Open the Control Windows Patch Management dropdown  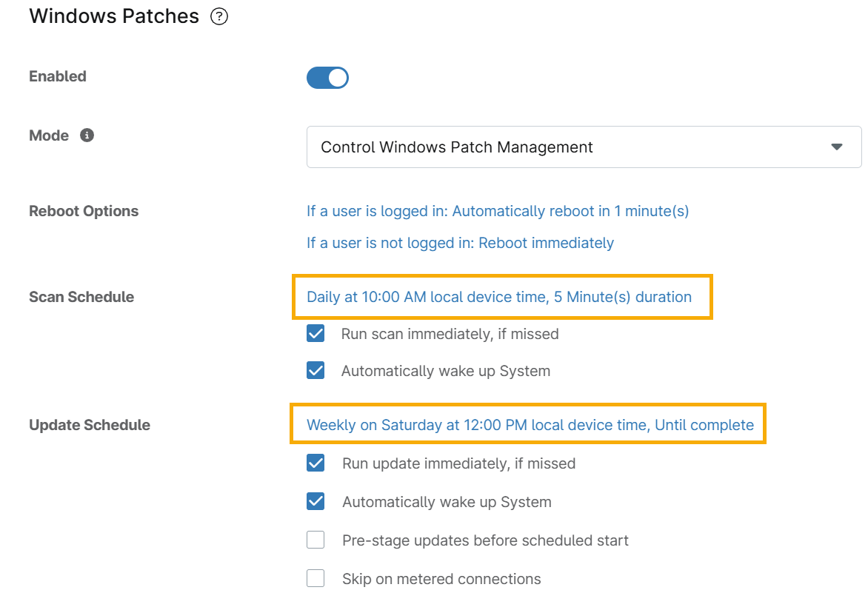[584, 147]
